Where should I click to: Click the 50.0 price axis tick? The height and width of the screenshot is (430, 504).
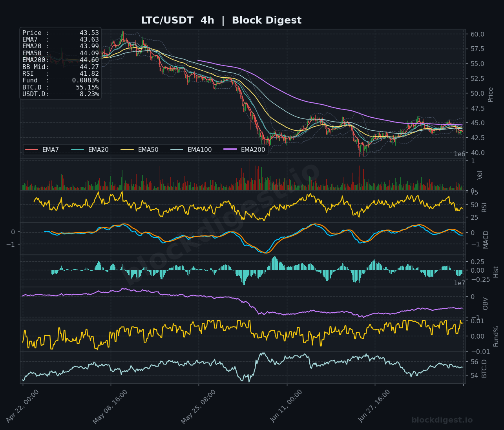tap(477, 94)
